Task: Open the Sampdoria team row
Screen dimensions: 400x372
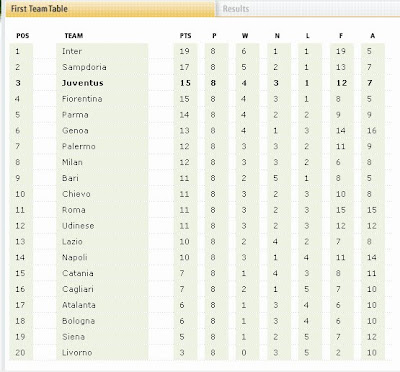Action: [x=200, y=67]
